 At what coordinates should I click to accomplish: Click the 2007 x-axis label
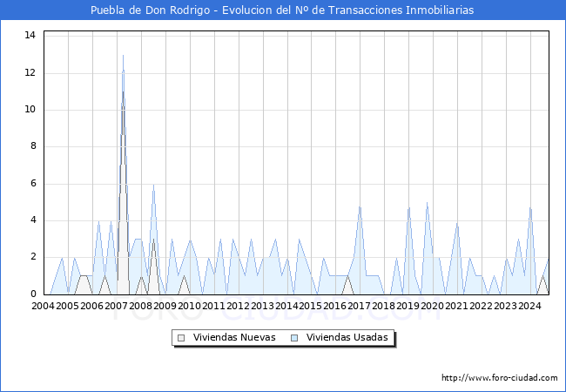coord(116,306)
